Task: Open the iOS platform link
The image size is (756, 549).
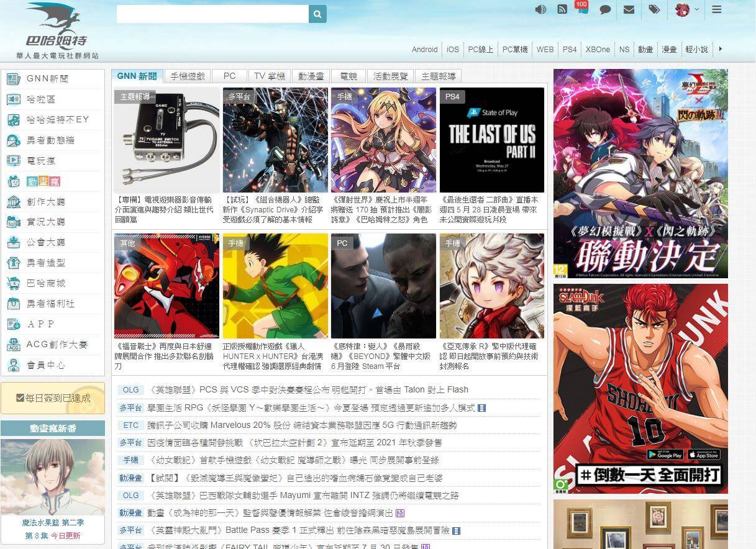Action: click(x=453, y=49)
